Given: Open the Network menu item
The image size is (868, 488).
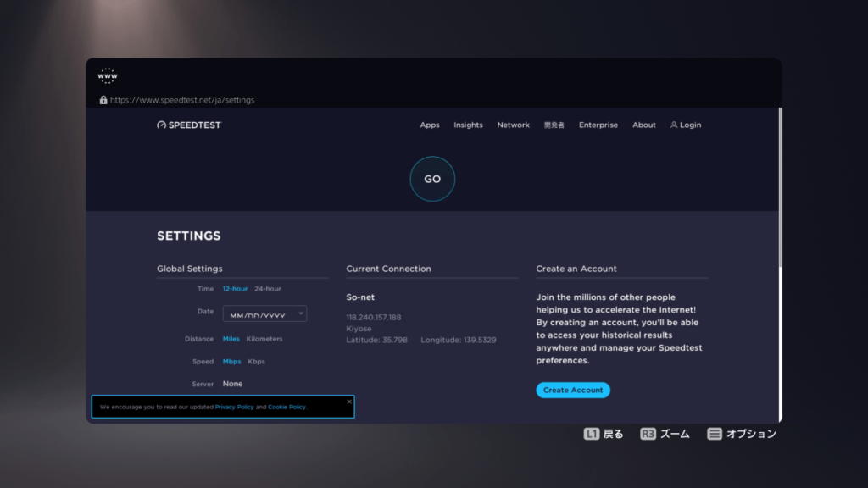Looking at the screenshot, I should click(x=513, y=125).
